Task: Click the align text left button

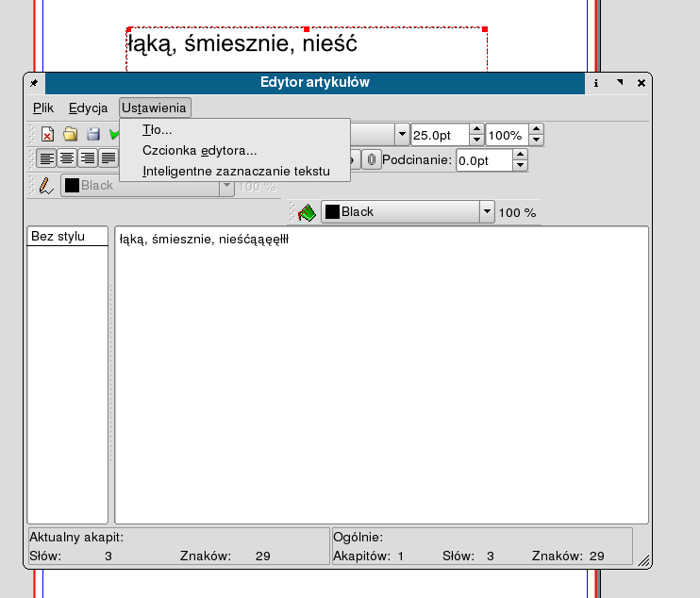Action: [x=46, y=158]
